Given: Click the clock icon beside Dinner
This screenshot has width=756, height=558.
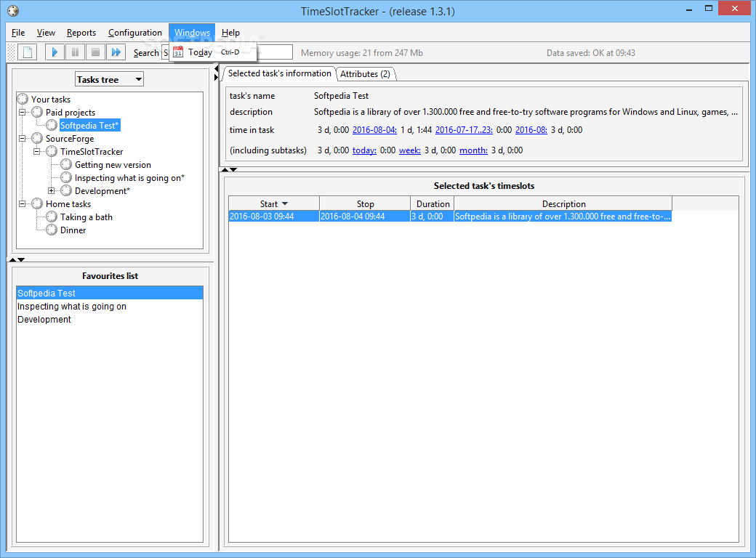Looking at the screenshot, I should [x=52, y=230].
